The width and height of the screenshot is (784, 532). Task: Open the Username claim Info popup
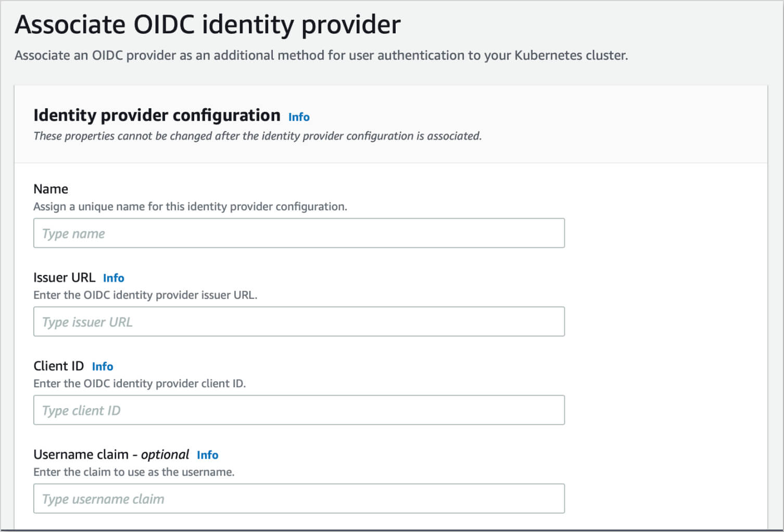tap(207, 455)
